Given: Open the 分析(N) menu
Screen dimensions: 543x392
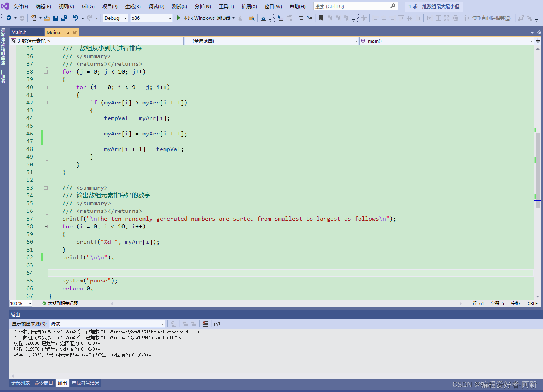Looking at the screenshot, I should click(x=203, y=7).
